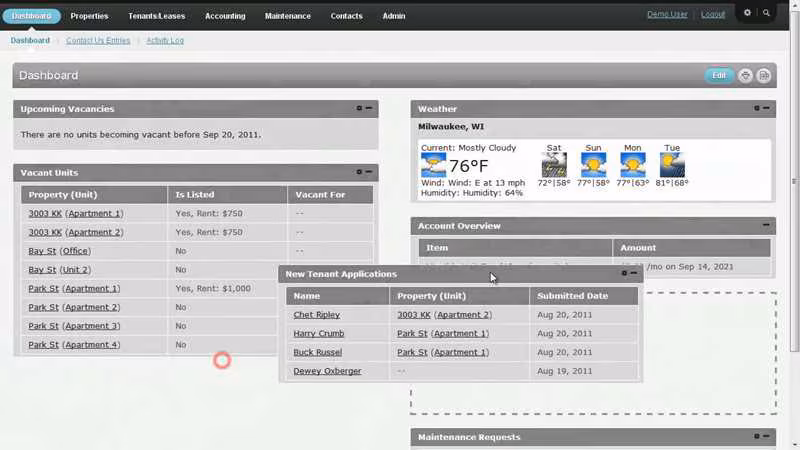800x450 pixels.
Task: Open the Accounting menu
Action: click(225, 16)
